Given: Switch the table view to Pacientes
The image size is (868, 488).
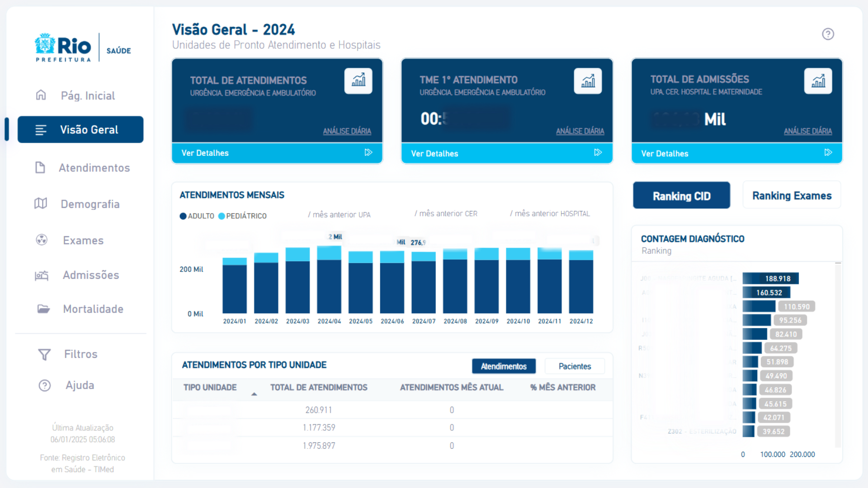Looking at the screenshot, I should tap(575, 366).
